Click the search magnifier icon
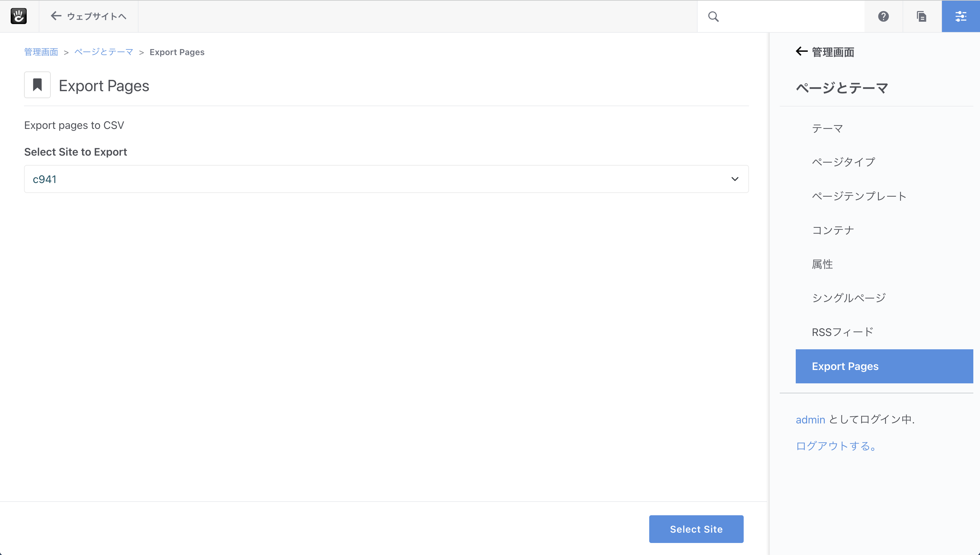The image size is (980, 555). (713, 16)
